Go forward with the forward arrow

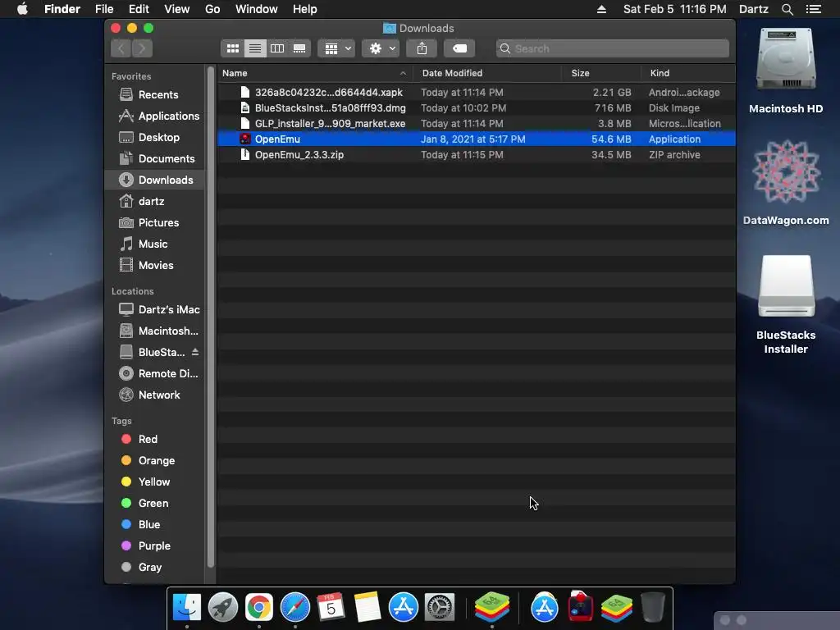point(142,48)
